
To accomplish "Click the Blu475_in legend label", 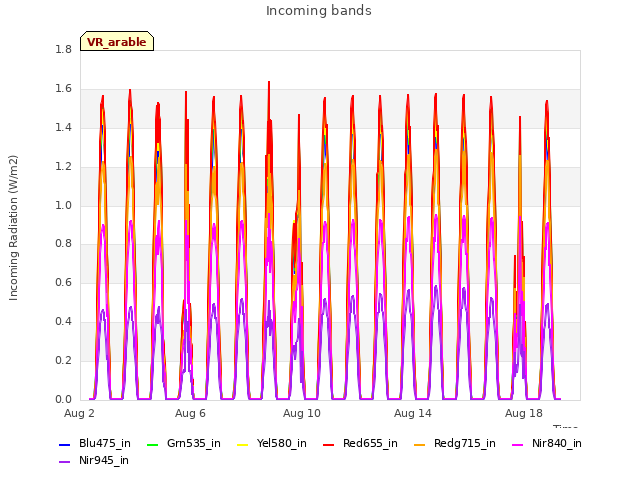I will tap(105, 444).
